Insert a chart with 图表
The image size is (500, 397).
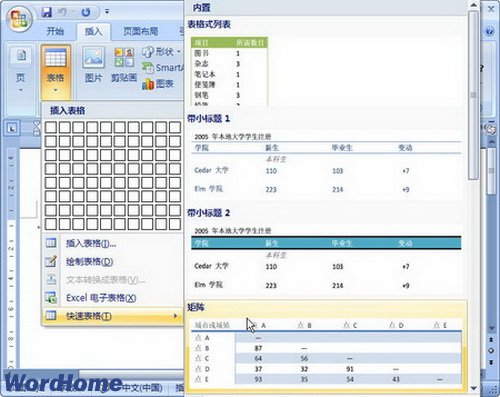158,84
